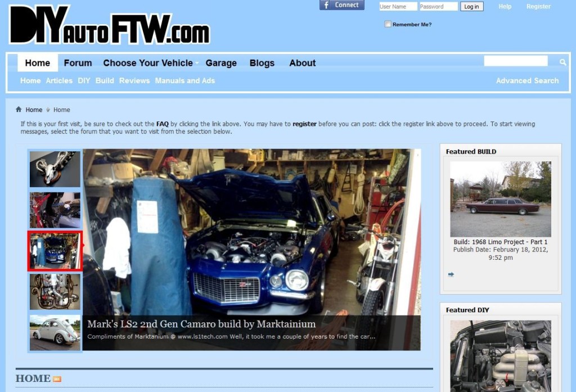This screenshot has width=576, height=392.
Task: Click the Facebook Connect button
Action: [x=341, y=5]
